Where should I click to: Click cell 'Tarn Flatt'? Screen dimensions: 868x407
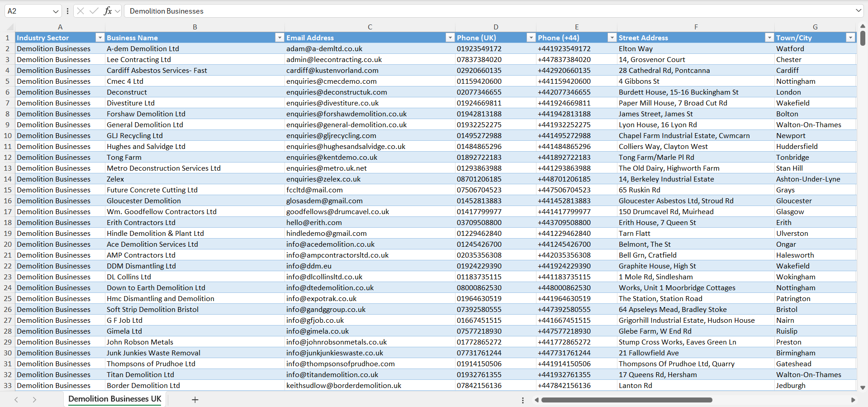tap(696, 233)
